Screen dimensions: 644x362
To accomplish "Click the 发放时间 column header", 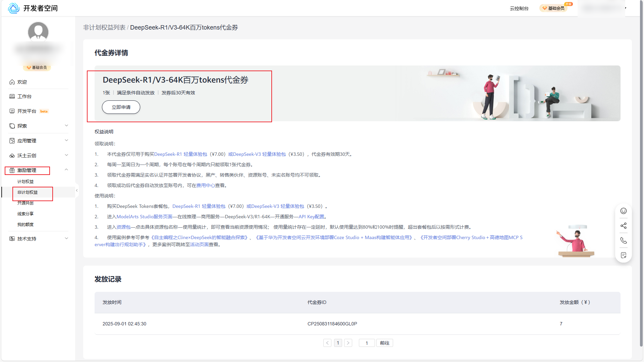I will [x=112, y=302].
